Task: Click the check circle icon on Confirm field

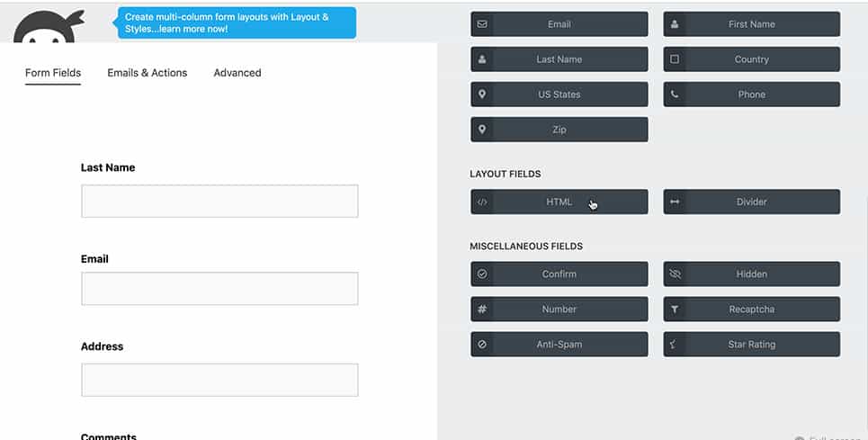Action: [482, 274]
